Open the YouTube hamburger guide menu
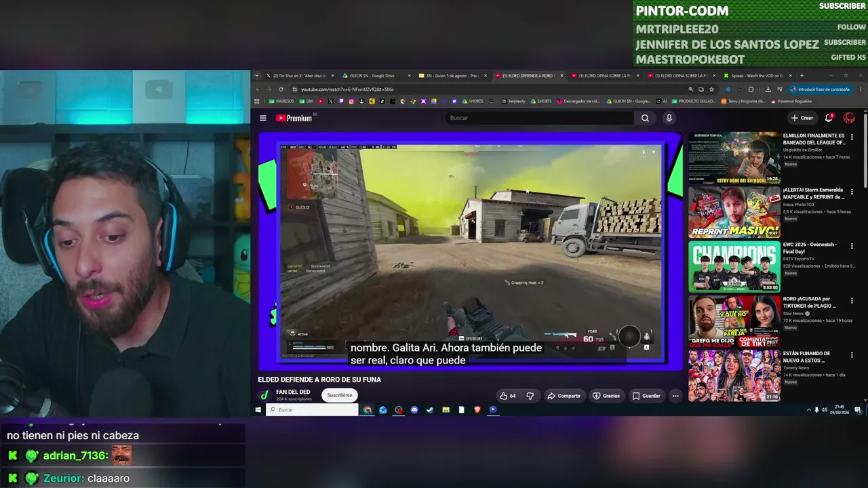 coord(263,118)
